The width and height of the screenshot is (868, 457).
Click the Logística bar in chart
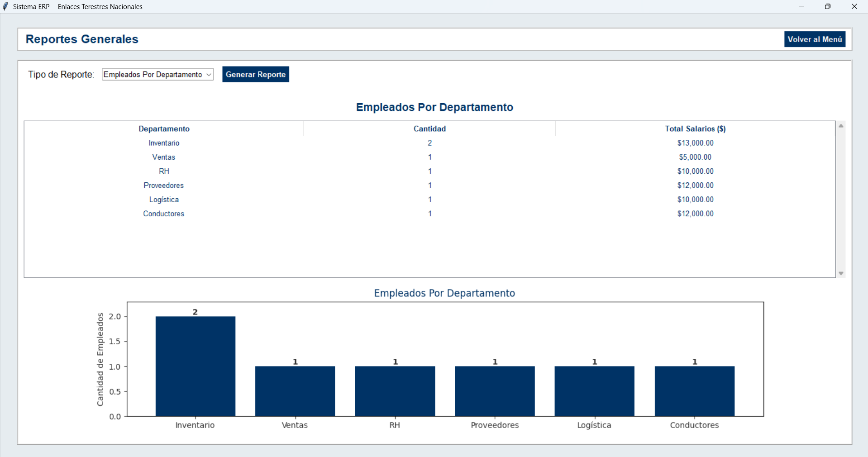click(595, 391)
